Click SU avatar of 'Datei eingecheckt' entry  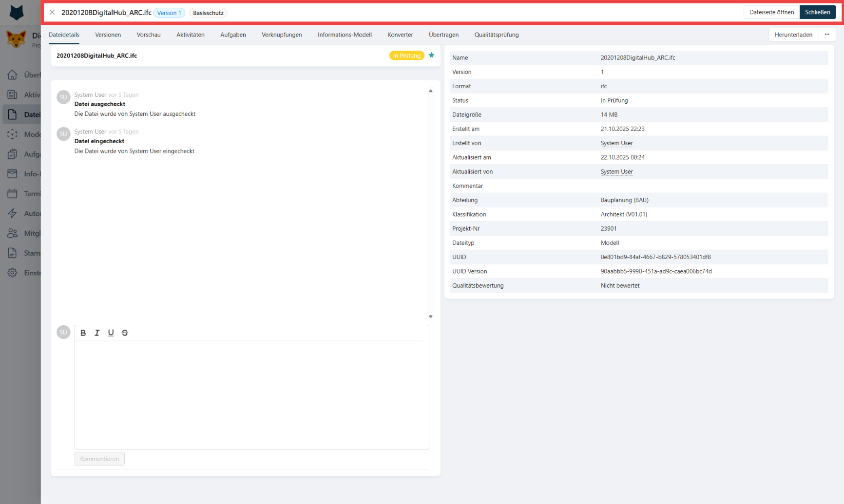click(x=63, y=134)
